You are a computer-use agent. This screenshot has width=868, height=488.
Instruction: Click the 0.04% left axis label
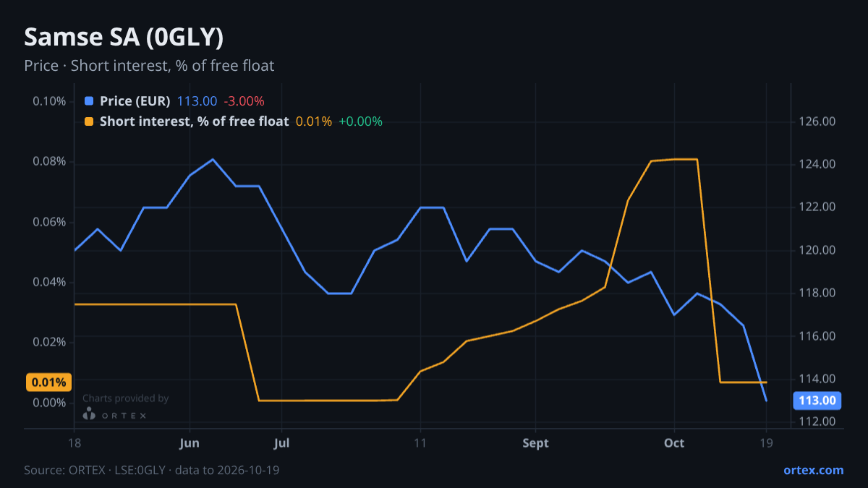point(50,282)
